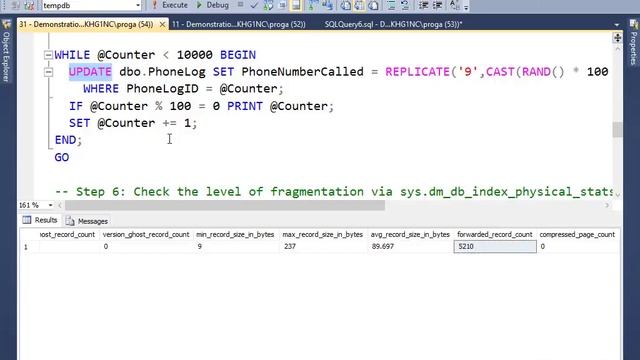Click the editor vertical scrollbar thumb
This screenshot has width=640, height=360.
pos(617,130)
